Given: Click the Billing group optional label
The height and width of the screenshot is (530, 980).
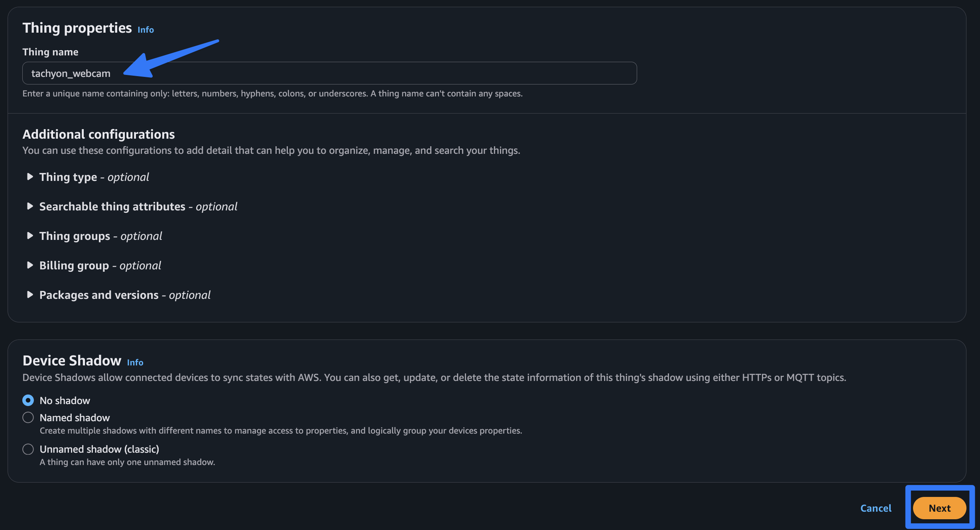Looking at the screenshot, I should coord(100,265).
